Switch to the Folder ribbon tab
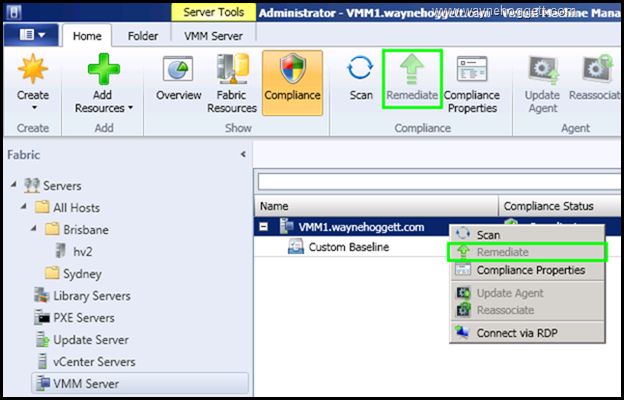Viewport: 624px width, 400px height. pos(143,36)
